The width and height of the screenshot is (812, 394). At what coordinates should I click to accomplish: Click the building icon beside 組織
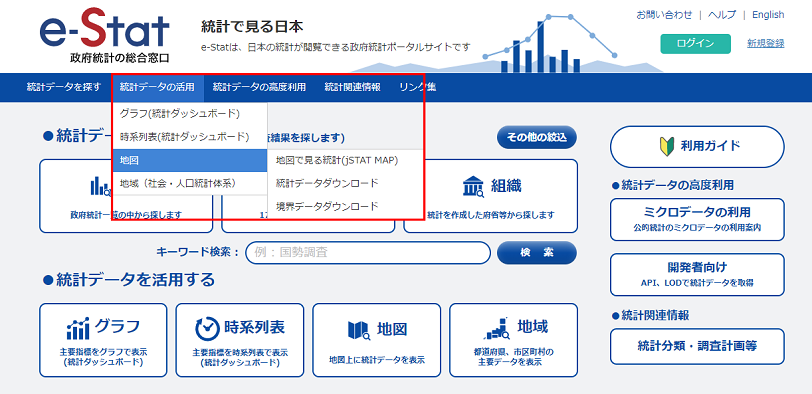[x=473, y=186]
